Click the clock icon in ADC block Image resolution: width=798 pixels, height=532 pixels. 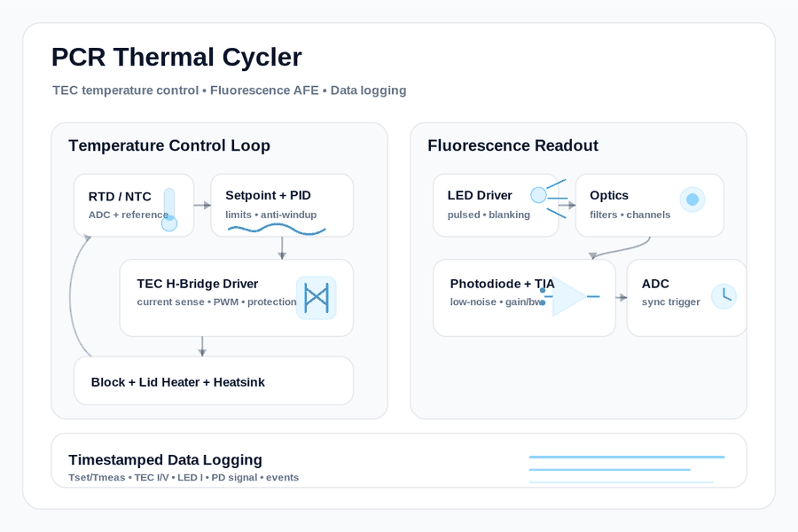coord(724,296)
